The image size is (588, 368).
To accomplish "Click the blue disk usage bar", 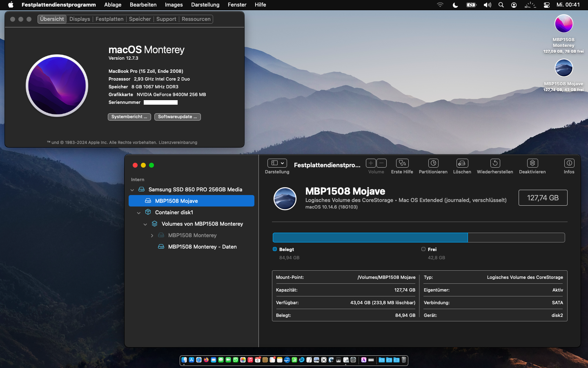I will 370,238.
